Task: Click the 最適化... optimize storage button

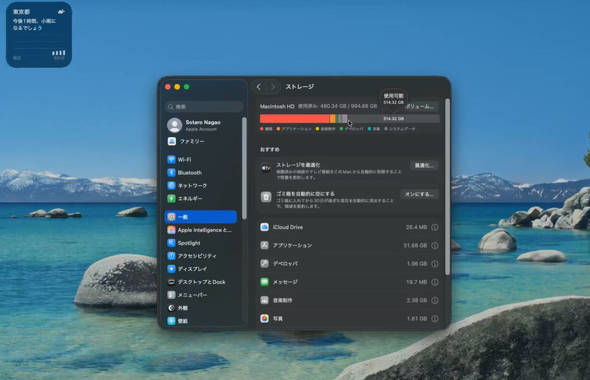Action: [424, 165]
